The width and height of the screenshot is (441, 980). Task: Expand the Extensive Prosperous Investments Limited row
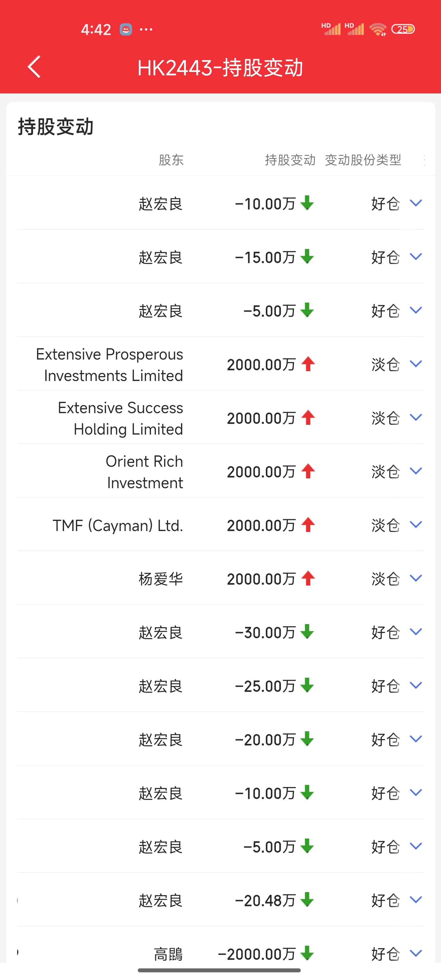click(416, 364)
